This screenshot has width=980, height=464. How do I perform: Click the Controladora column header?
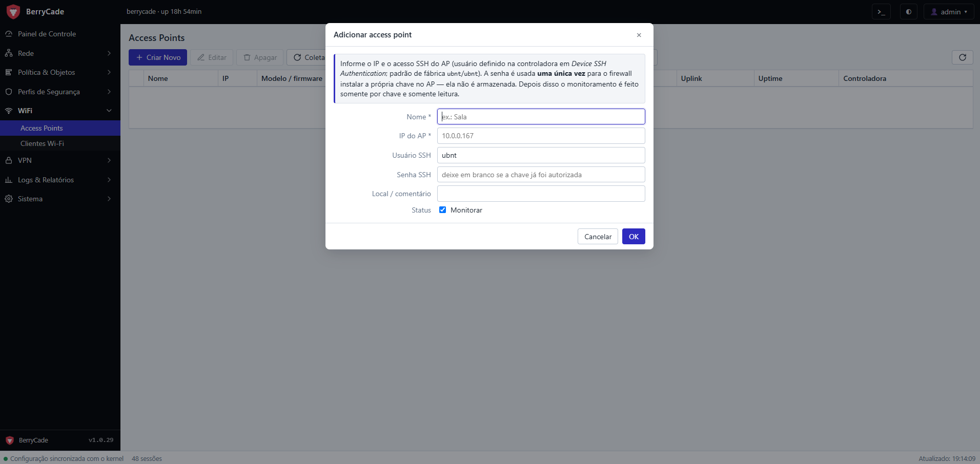coord(906,78)
